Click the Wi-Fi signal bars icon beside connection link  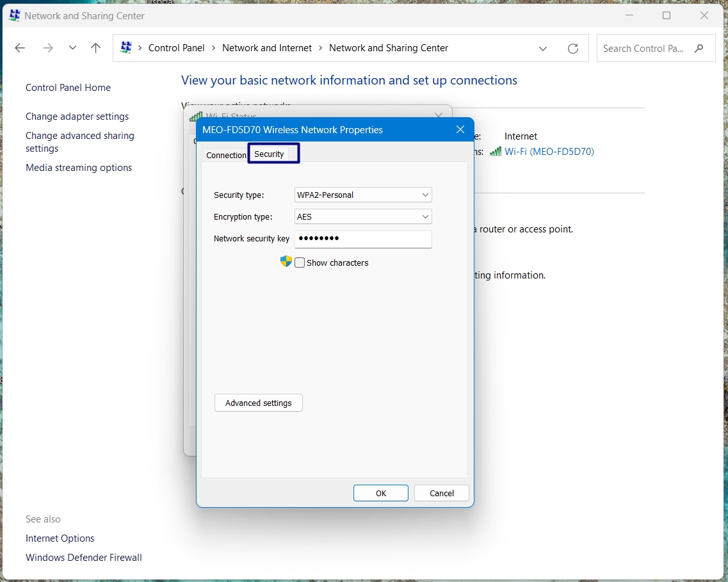496,151
